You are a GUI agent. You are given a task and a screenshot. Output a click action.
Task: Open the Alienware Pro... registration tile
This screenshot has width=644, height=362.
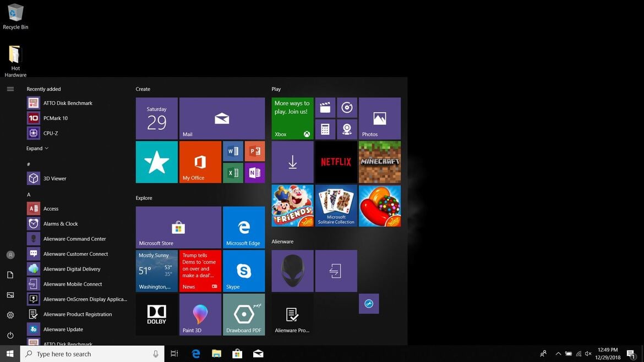[292, 314]
